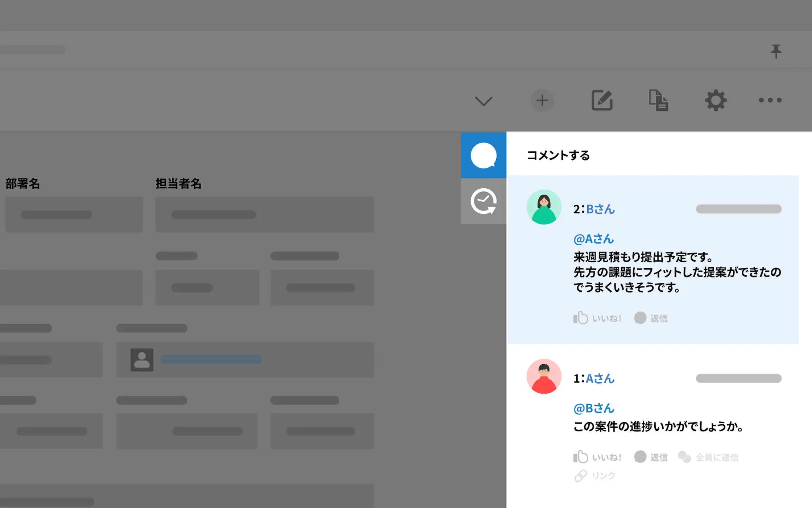Click the @Aさん mention link

593,239
